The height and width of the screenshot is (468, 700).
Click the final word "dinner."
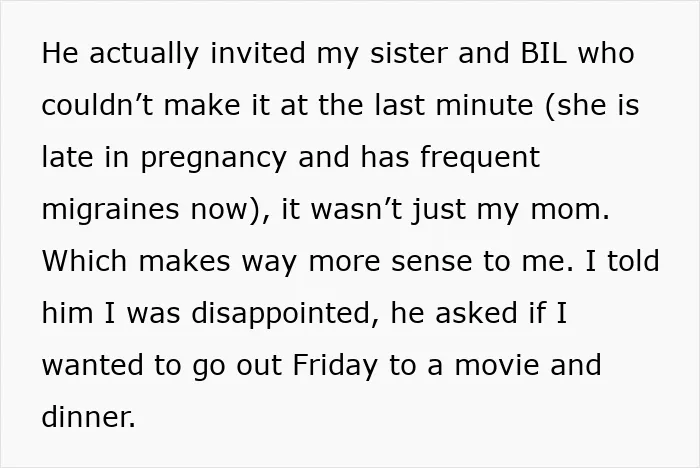88,417
